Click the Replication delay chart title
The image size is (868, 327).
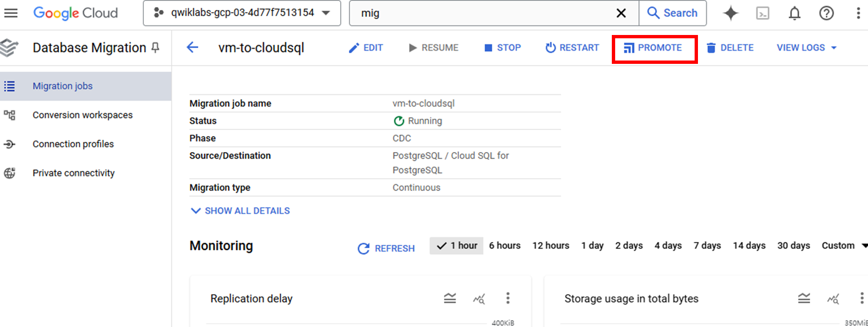[x=251, y=299]
